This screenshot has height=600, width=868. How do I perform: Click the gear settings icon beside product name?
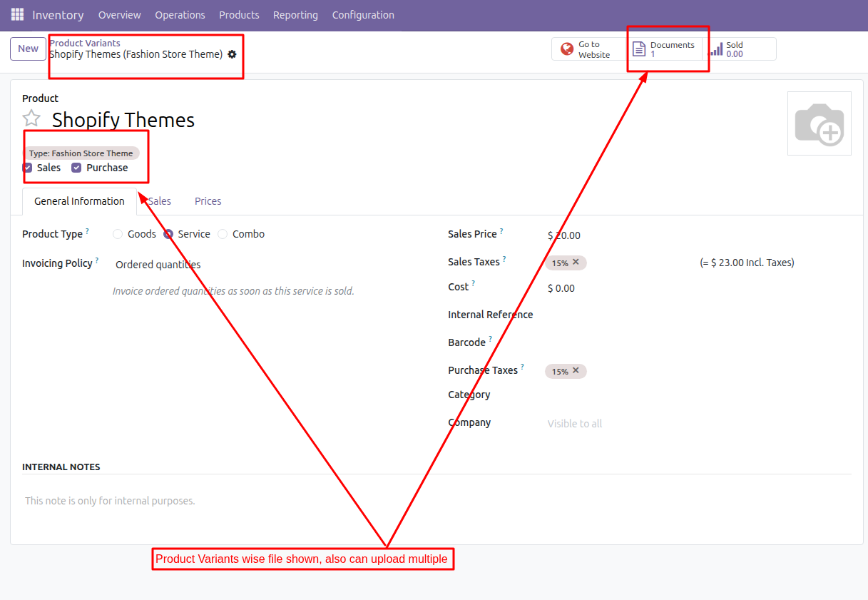coord(232,54)
